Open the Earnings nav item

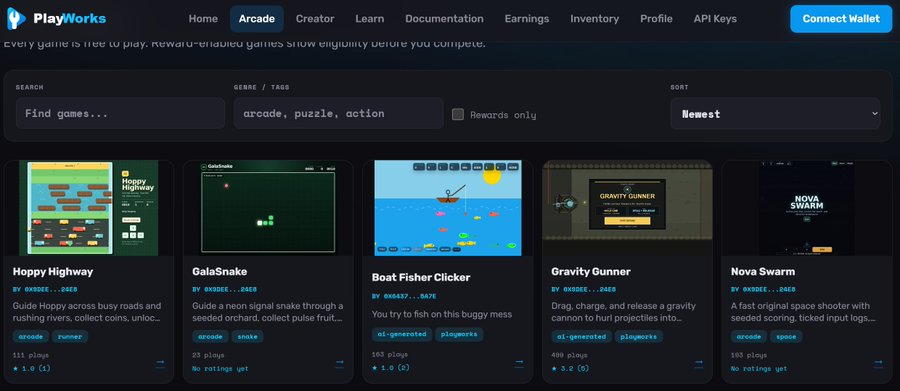coord(527,19)
